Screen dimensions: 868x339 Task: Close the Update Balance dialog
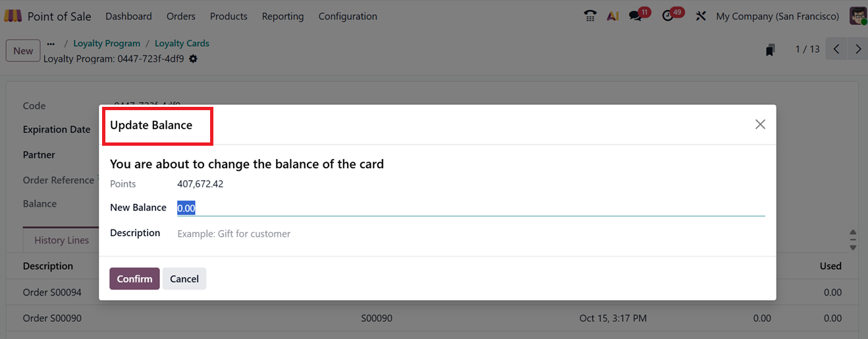pos(760,125)
